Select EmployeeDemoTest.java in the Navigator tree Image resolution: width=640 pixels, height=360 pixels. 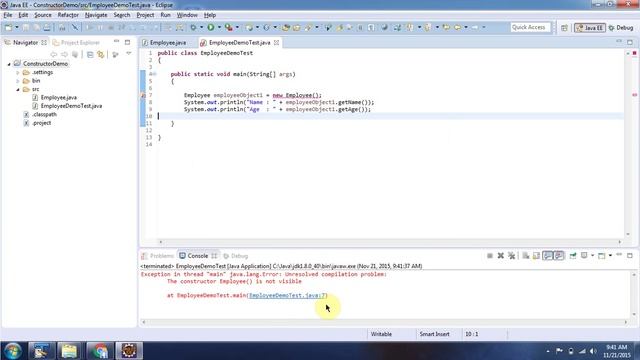tap(71, 106)
